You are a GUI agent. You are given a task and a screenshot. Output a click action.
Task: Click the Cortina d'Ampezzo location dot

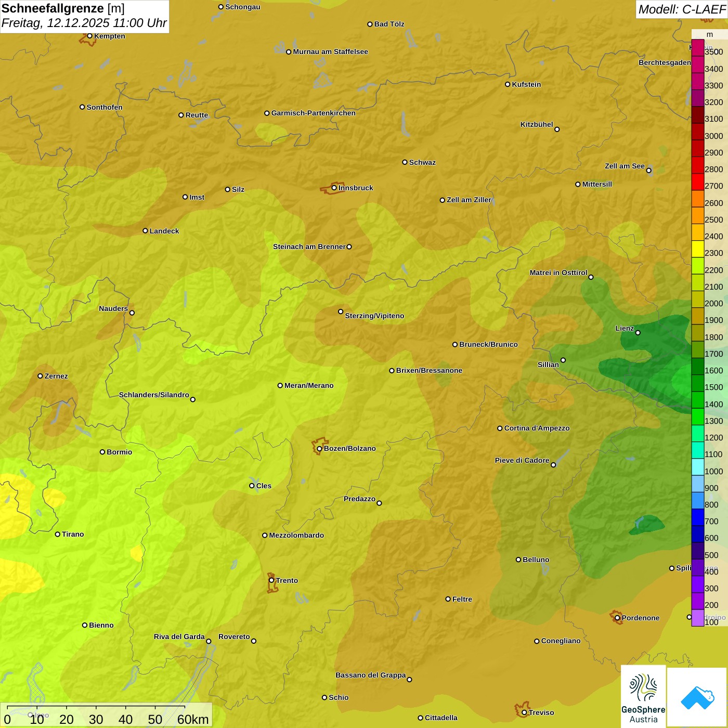500,428
